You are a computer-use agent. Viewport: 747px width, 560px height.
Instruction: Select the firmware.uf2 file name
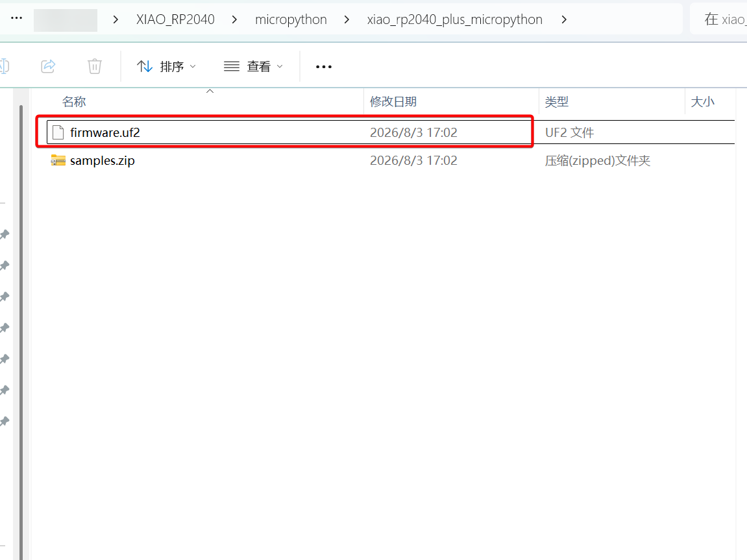point(104,132)
